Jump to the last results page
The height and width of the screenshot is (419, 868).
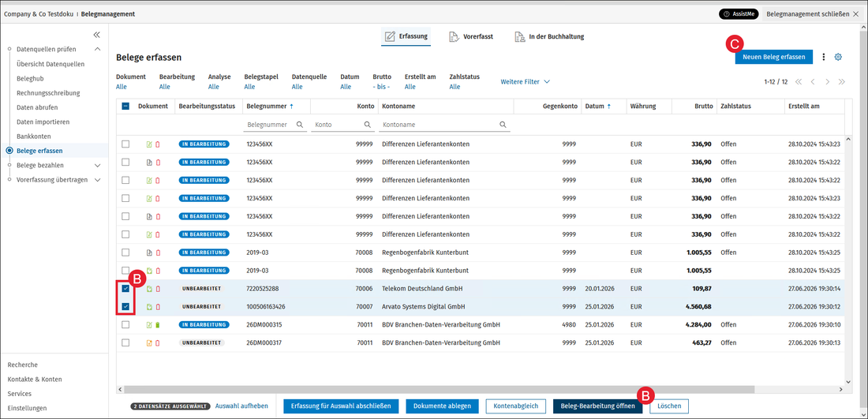coord(842,82)
